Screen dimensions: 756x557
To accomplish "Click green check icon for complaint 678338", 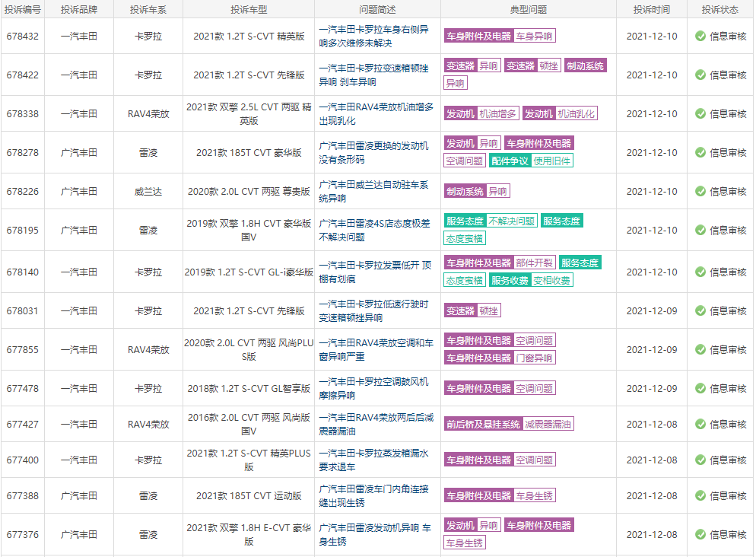I will tap(700, 114).
